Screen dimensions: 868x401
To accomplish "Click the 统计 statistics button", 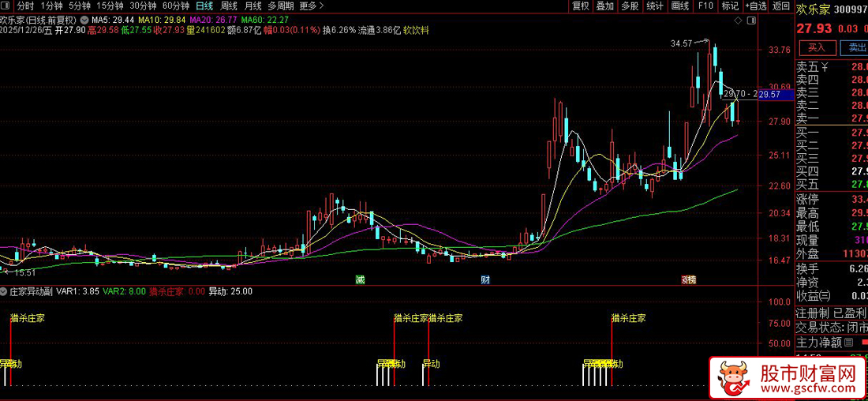I will click(x=655, y=6).
